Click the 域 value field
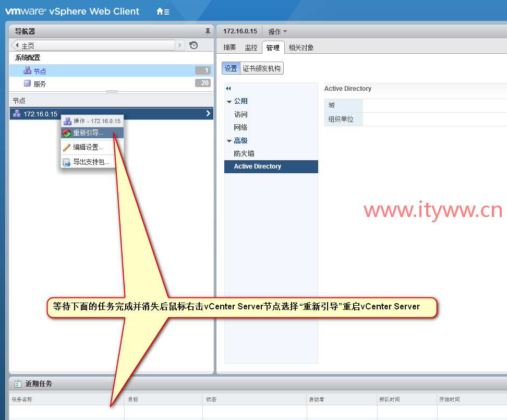Image resolution: width=507 pixels, height=420 pixels. [x=434, y=105]
